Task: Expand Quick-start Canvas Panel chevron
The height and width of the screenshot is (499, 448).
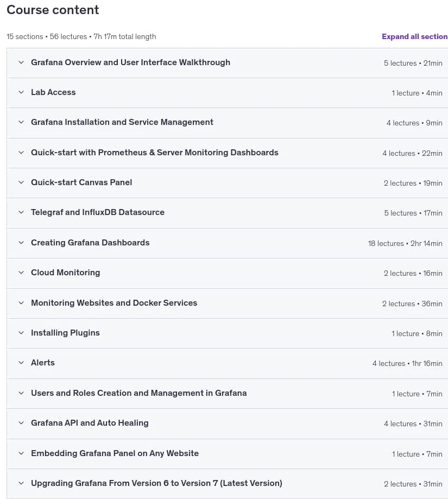Action: coord(21,182)
